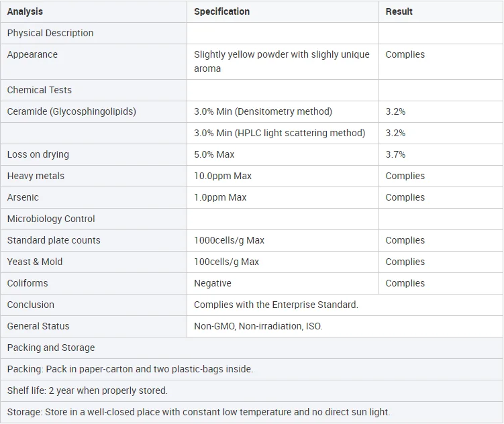The height and width of the screenshot is (424, 504).
Task: Click the Heavy metals row label
Action: [36, 176]
